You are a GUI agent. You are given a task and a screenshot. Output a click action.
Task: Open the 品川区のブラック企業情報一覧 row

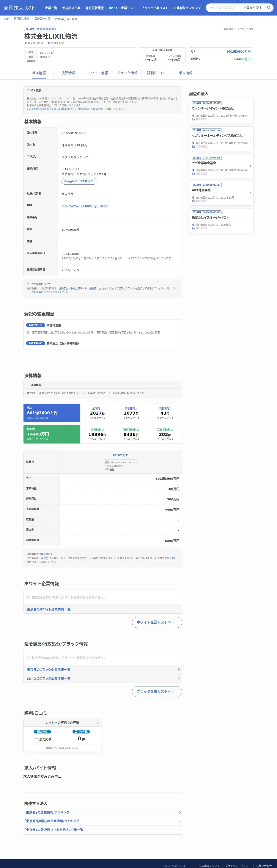click(103, 678)
